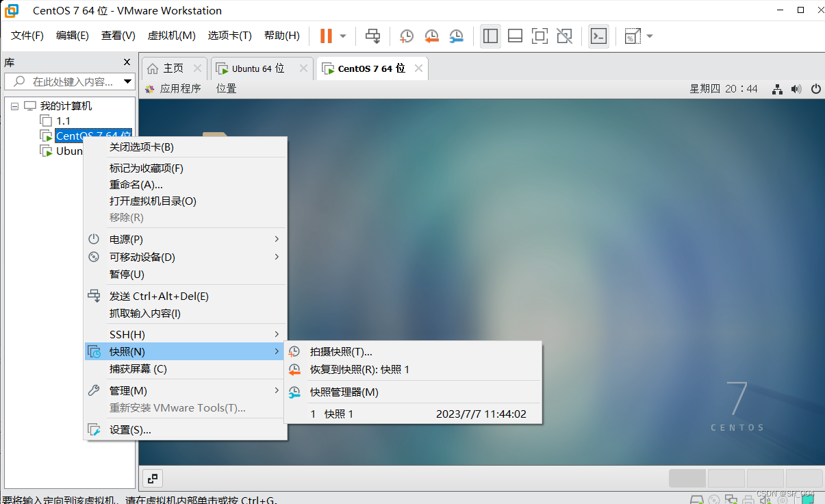Click the small window icon below guest screen
Viewport: 825px width, 504px height.
152,479
